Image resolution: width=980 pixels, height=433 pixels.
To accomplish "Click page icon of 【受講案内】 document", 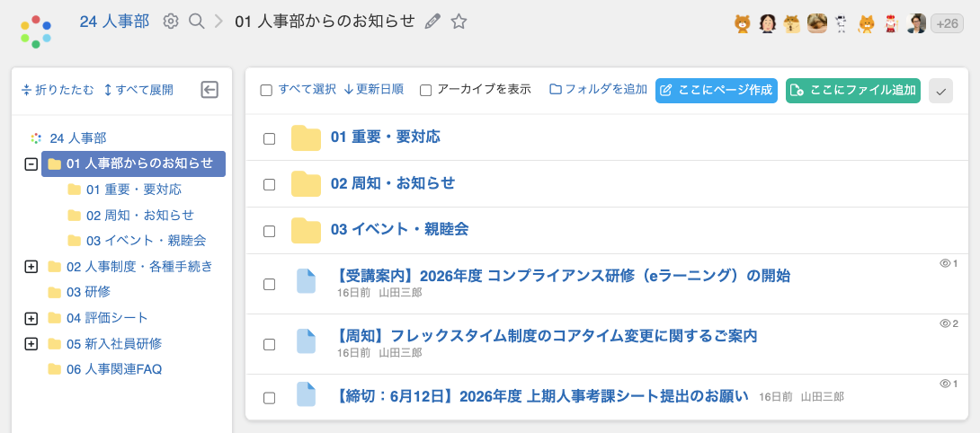I will click(x=307, y=281).
